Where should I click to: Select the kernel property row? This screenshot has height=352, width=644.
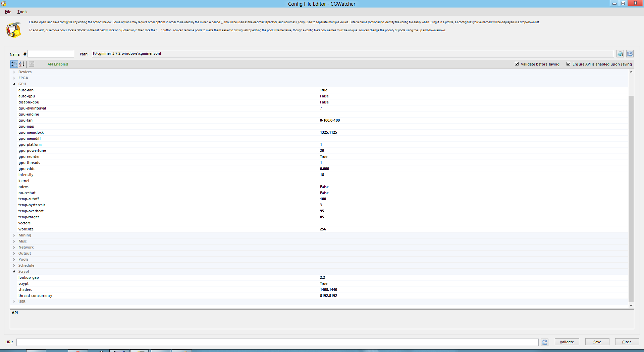tap(322, 181)
